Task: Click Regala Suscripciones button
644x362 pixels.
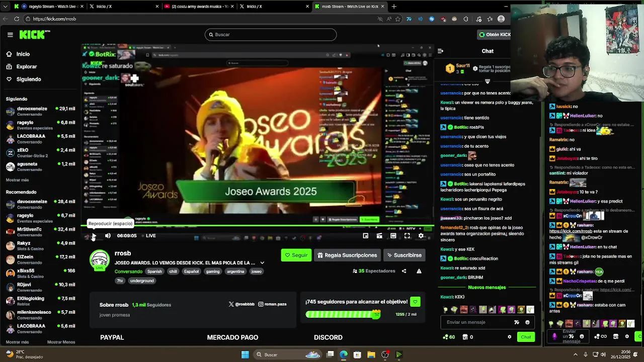Action: point(347,255)
